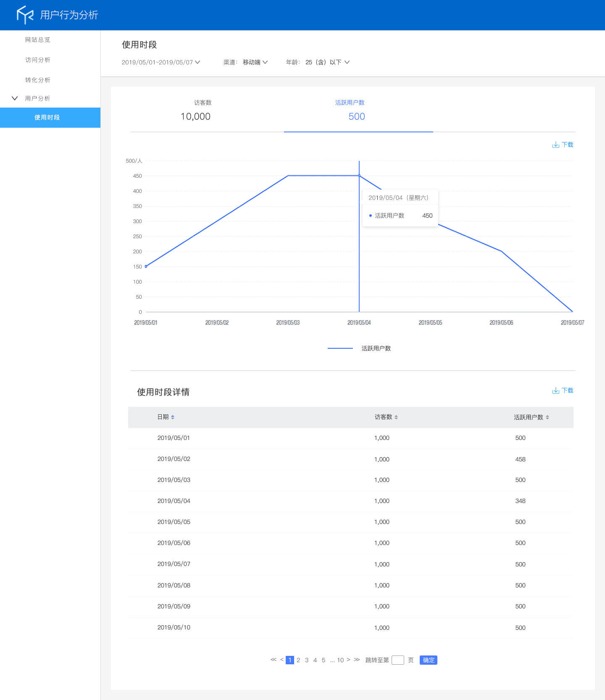The image size is (605, 700).
Task: Click the 跳转至第 page number input
Action: point(398,660)
